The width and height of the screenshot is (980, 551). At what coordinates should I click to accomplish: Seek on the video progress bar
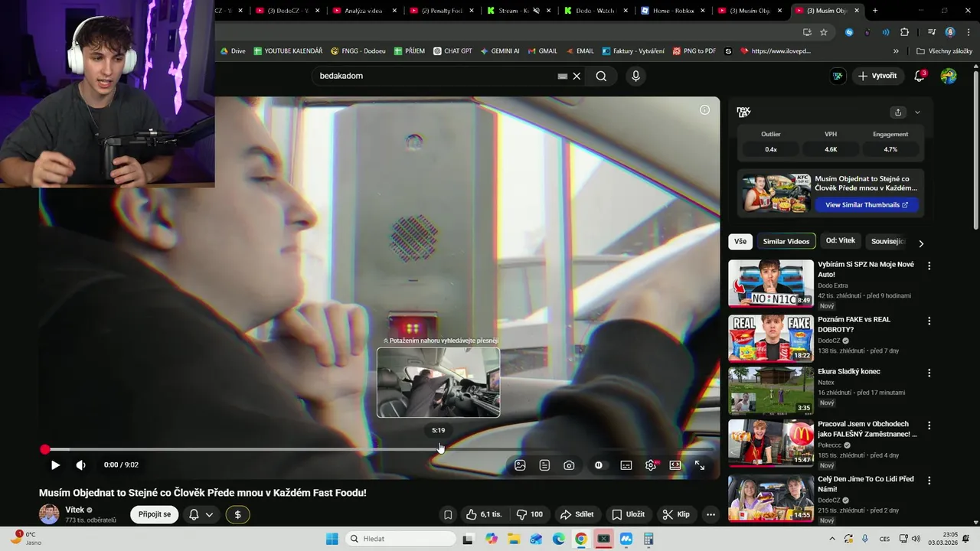pos(379,449)
